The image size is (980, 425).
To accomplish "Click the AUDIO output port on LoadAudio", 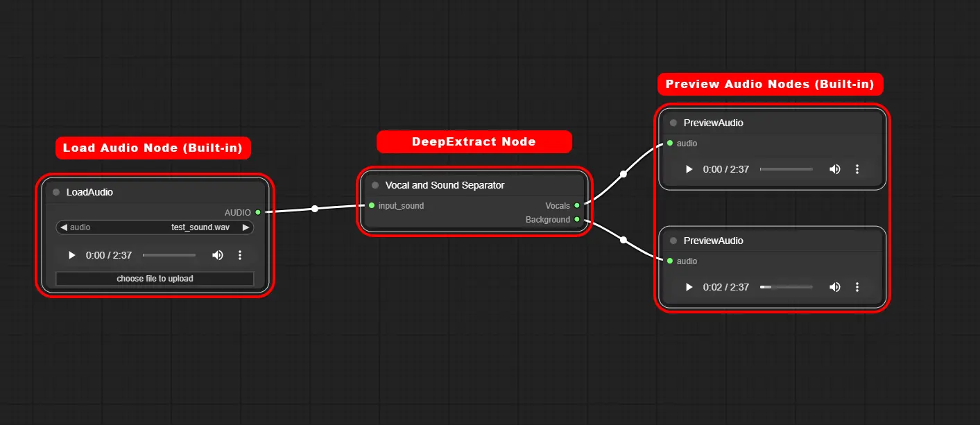I will click(x=258, y=212).
